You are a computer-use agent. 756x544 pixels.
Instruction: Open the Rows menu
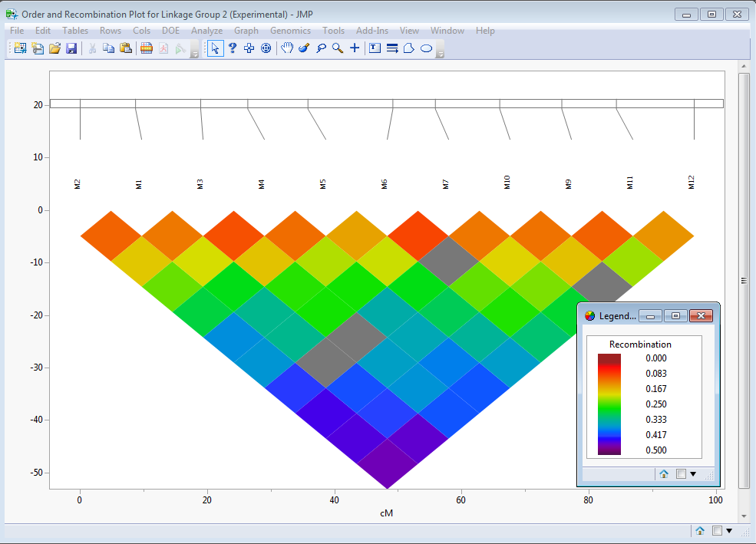pos(111,31)
